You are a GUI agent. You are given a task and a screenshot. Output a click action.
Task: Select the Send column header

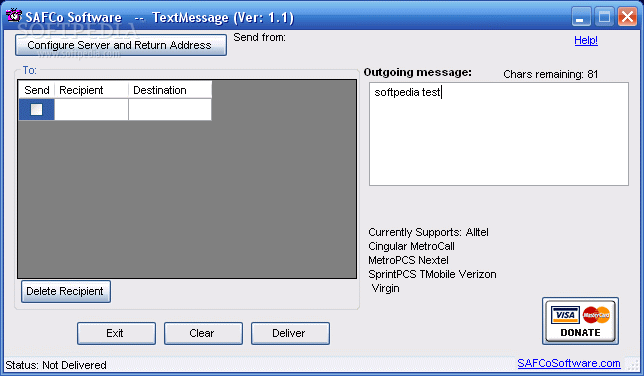pyautogui.click(x=37, y=90)
